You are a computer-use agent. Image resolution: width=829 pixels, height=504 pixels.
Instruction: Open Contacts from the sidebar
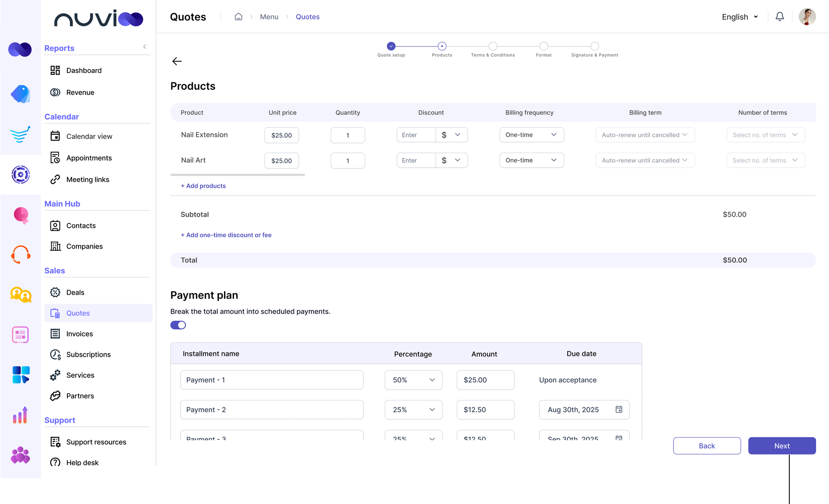tap(81, 225)
